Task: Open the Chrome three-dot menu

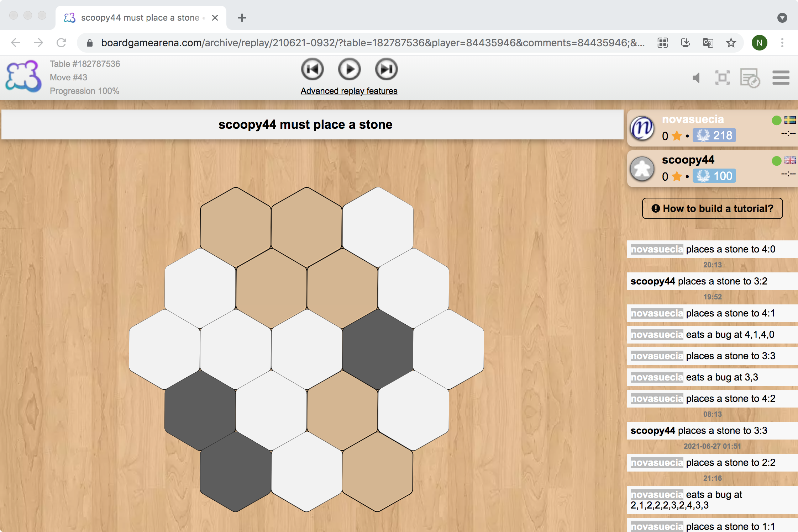Action: click(782, 43)
